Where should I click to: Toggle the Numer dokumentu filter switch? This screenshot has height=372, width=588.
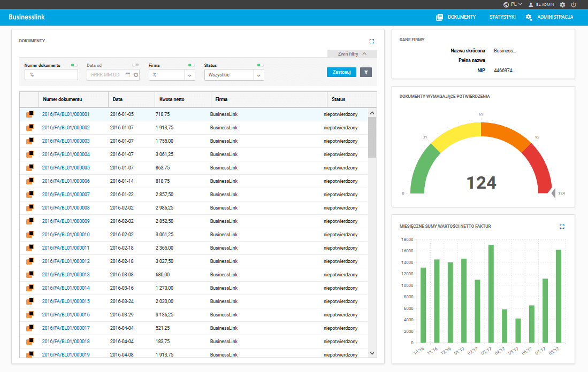[x=74, y=65]
